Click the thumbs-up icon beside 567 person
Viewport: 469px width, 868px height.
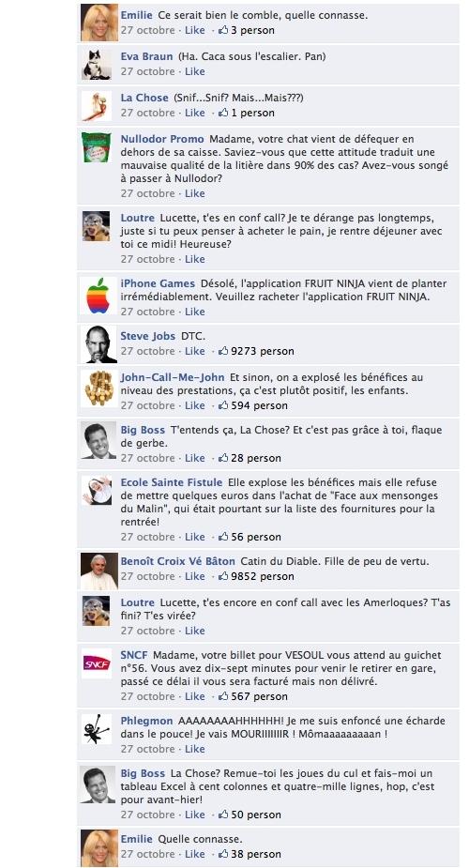pos(223,696)
